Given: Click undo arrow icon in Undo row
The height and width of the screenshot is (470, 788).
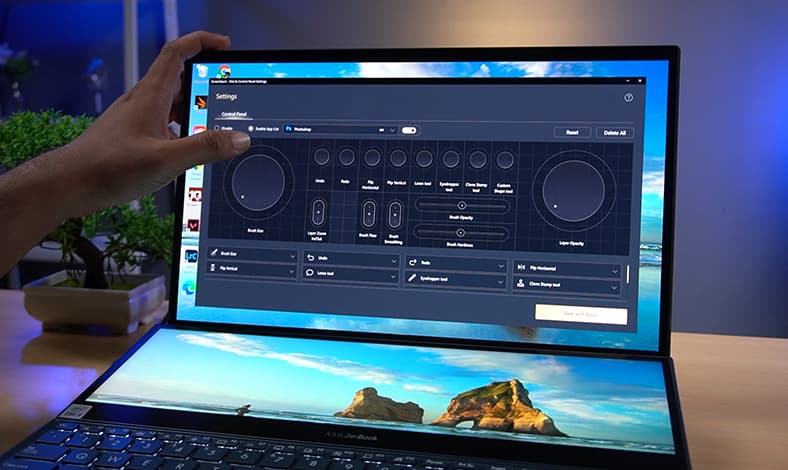Looking at the screenshot, I should [x=311, y=257].
